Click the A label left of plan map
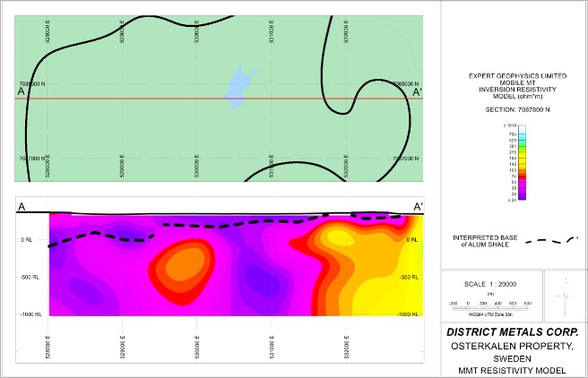The image size is (588, 378). tap(21, 90)
